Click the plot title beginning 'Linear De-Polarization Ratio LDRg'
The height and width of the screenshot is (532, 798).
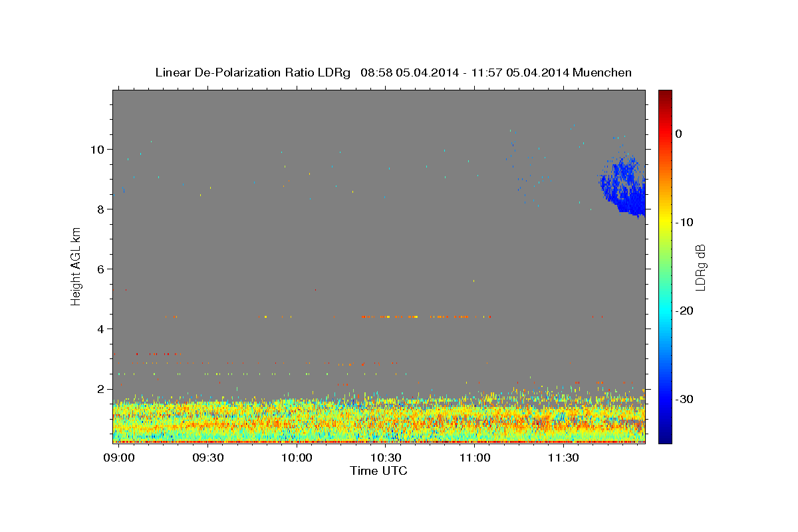393,72
